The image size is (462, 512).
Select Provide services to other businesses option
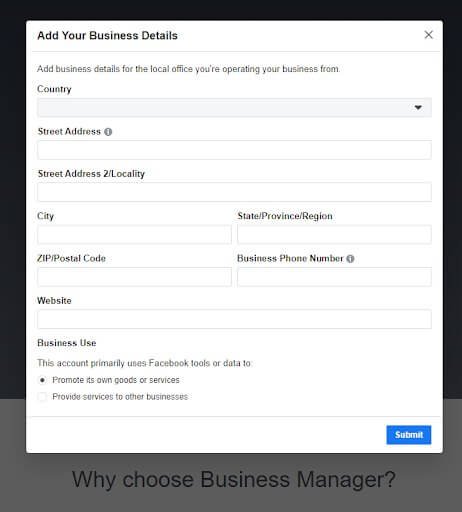click(42, 397)
